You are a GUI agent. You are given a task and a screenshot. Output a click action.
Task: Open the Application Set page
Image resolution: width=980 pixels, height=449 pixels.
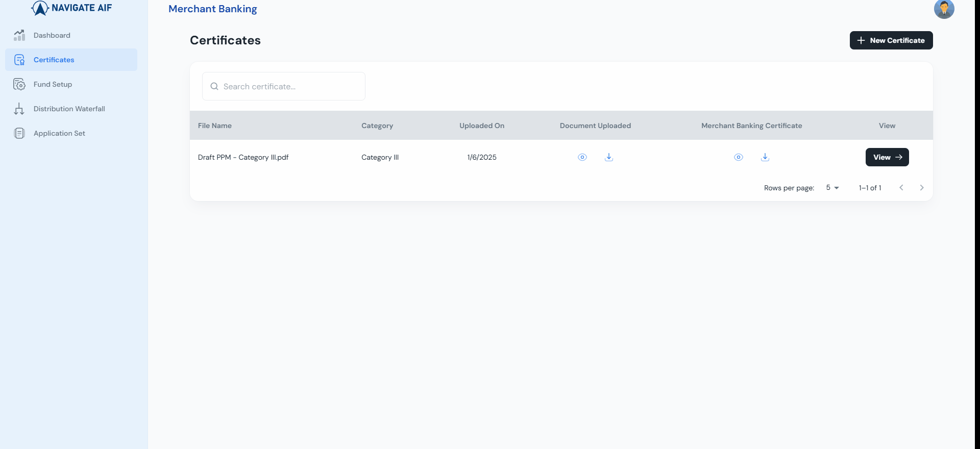tap(71, 133)
